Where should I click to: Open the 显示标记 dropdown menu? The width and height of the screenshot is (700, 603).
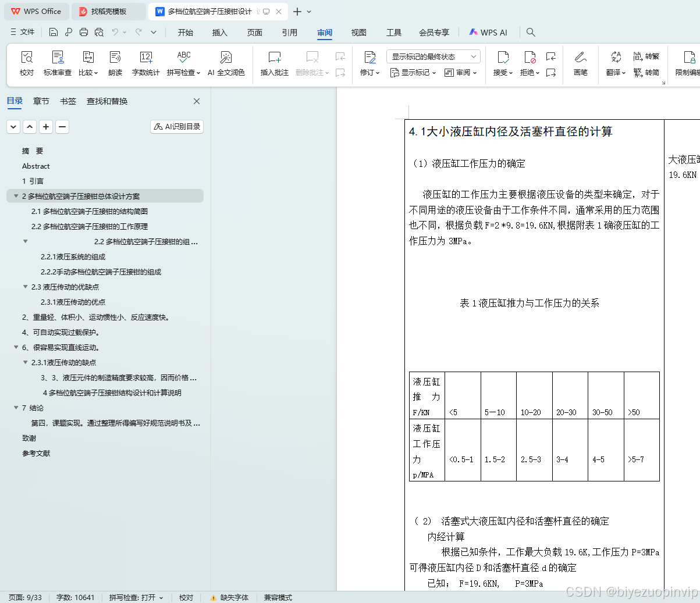tap(413, 73)
